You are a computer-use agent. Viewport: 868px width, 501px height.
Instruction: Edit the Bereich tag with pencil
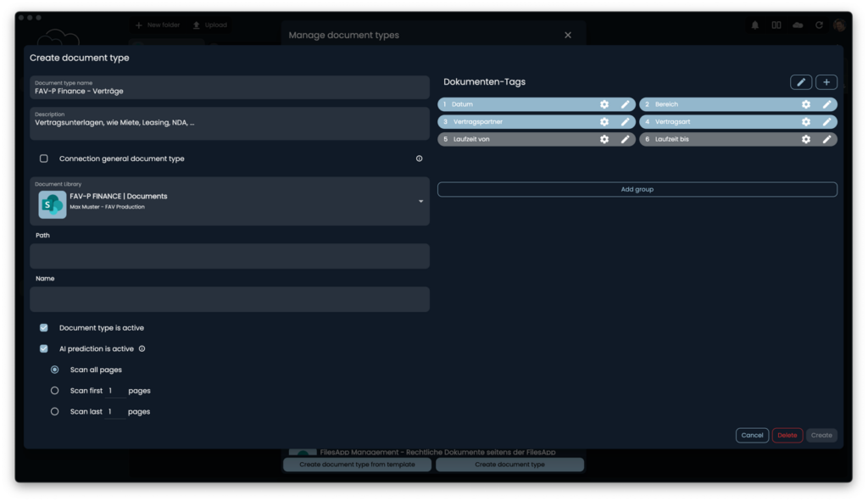tap(826, 104)
